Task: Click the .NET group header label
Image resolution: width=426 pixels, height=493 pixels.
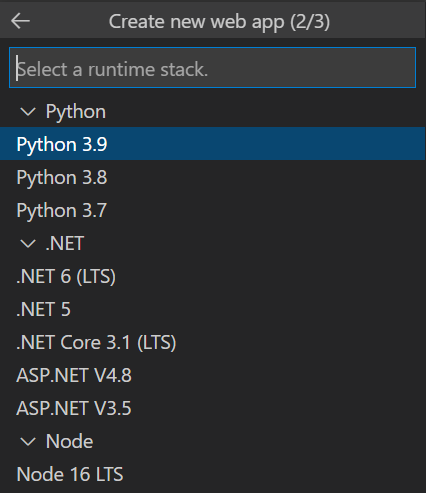Action: [65, 243]
